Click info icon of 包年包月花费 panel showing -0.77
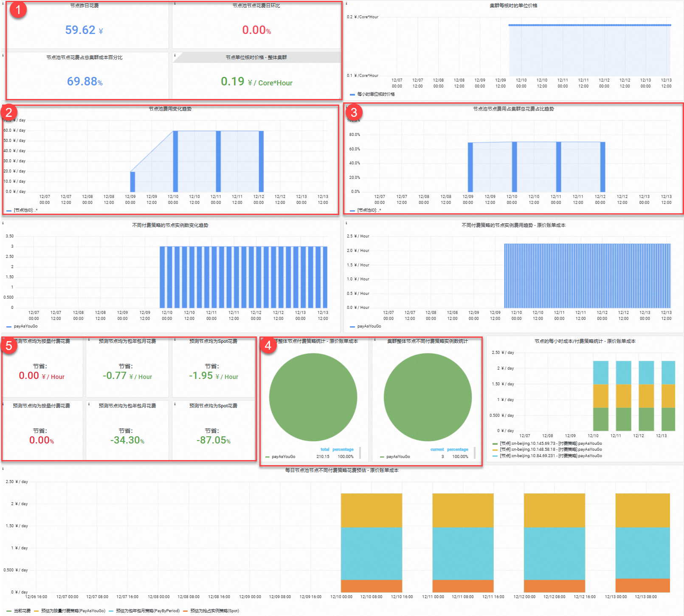Image resolution: width=684 pixels, height=616 pixels. 89,339
